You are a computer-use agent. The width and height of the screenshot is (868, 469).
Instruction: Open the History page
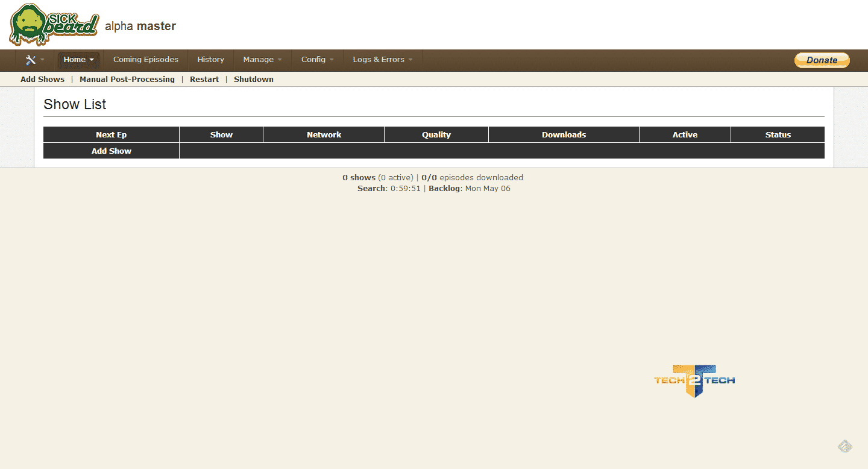coord(210,60)
